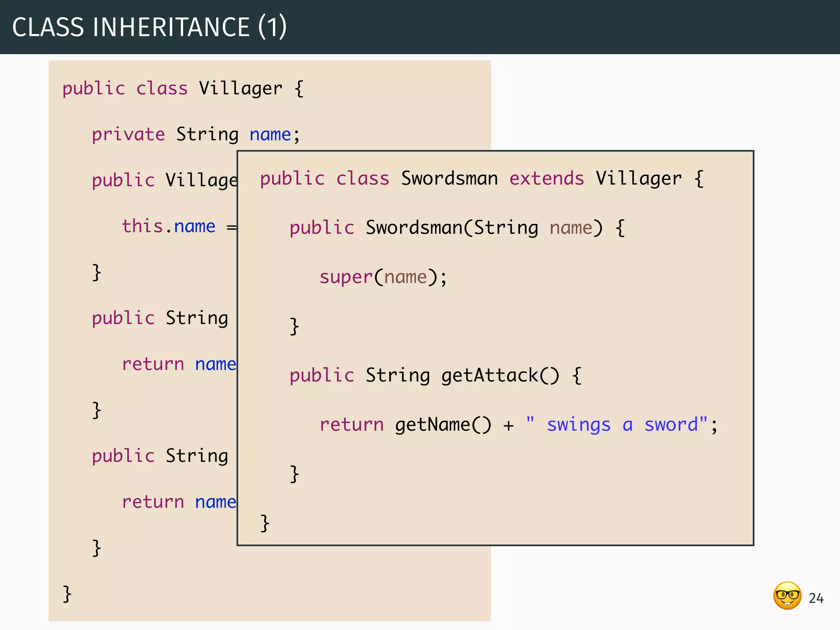Click the Swordsman class name in declaration
Image resolution: width=840 pixels, height=630 pixels.
449,179
